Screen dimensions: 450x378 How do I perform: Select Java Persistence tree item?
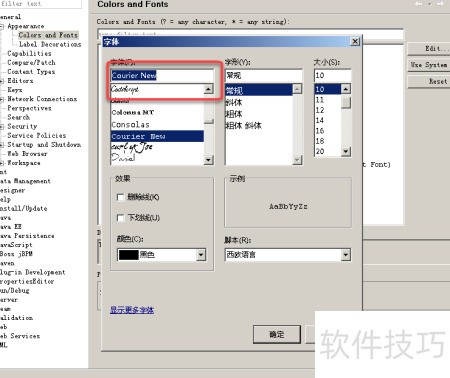coord(27,236)
